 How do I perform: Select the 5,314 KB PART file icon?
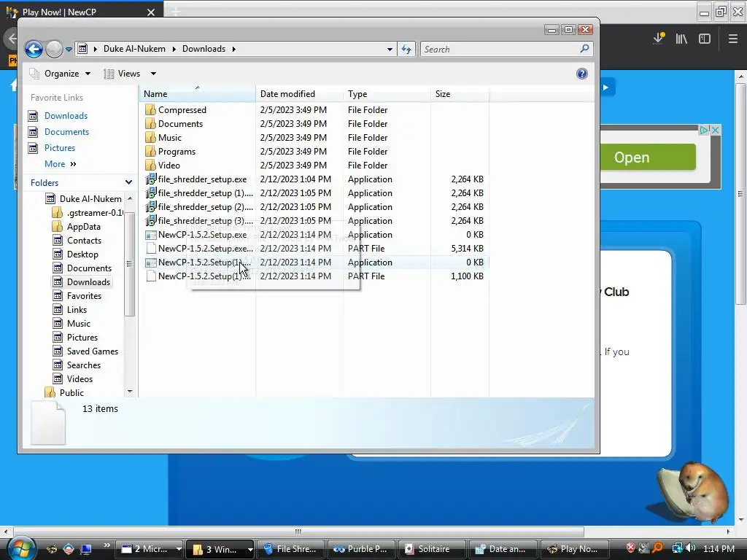pyautogui.click(x=151, y=248)
